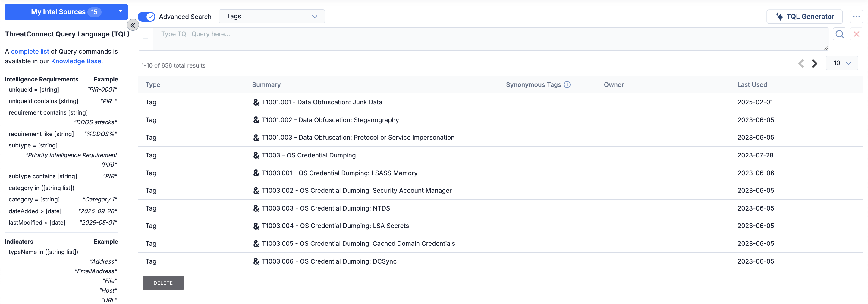Open the Tags object type dropdown
The height and width of the screenshot is (304, 868).
pyautogui.click(x=272, y=16)
